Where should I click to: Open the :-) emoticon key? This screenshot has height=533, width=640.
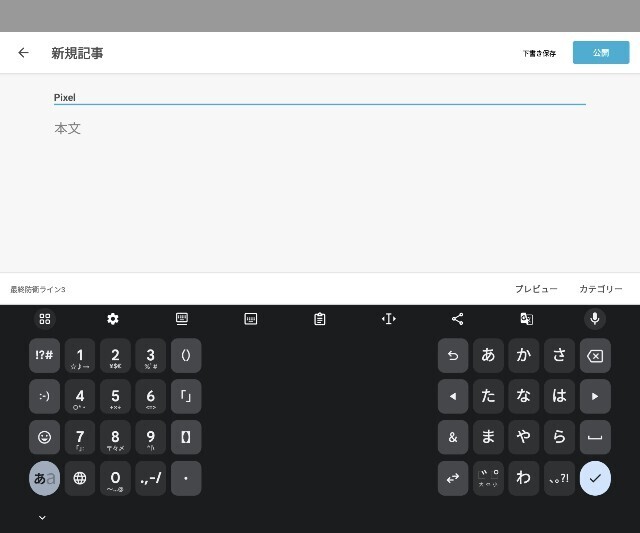tap(44, 396)
